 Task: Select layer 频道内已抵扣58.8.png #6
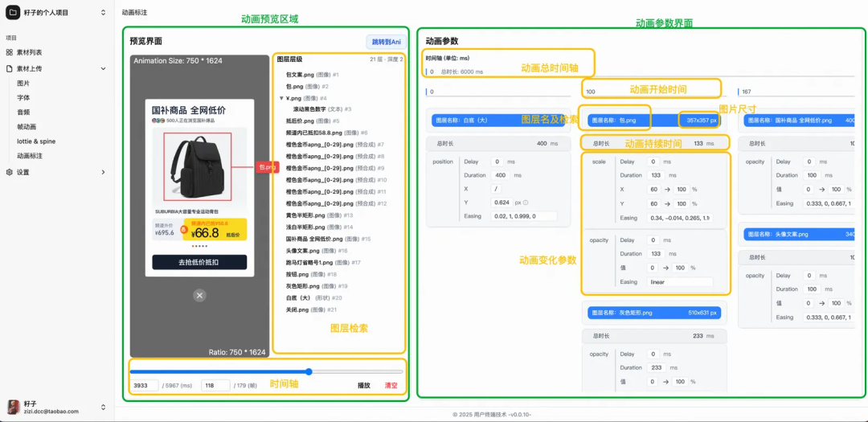point(326,133)
